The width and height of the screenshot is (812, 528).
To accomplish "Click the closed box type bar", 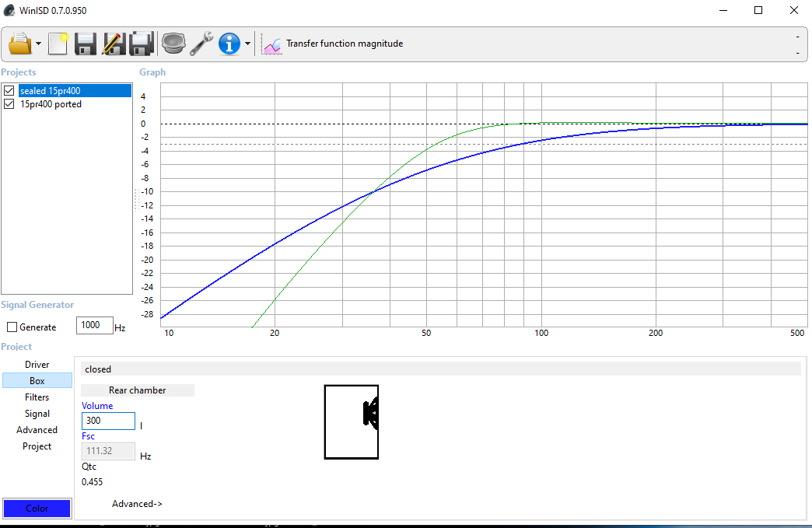I will [x=441, y=369].
